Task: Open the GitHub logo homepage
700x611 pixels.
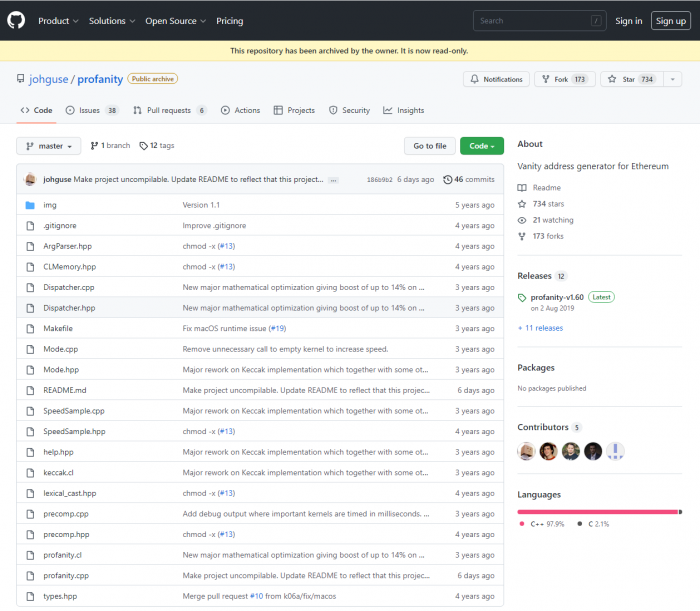Action: (x=16, y=21)
